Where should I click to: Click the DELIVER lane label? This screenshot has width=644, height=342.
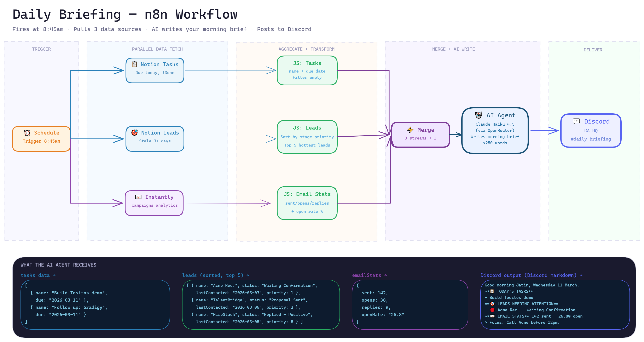(x=593, y=50)
